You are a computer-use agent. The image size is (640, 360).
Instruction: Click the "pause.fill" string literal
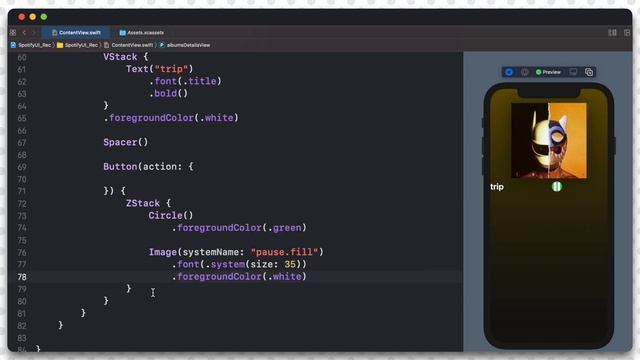284,252
